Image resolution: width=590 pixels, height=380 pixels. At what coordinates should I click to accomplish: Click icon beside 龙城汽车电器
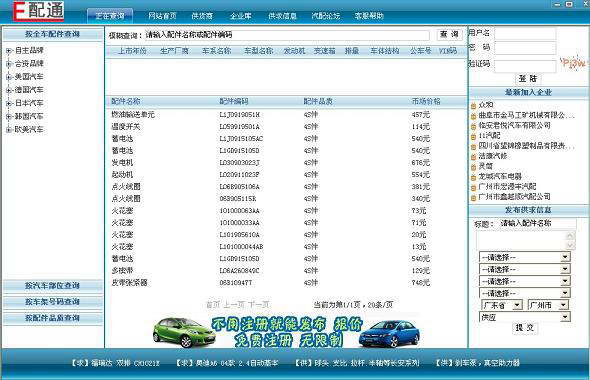coord(473,177)
